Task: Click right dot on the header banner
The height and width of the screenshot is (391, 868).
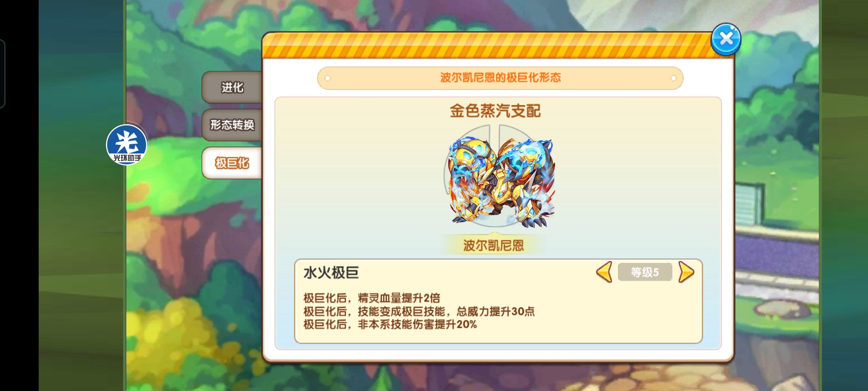Action: coord(673,78)
